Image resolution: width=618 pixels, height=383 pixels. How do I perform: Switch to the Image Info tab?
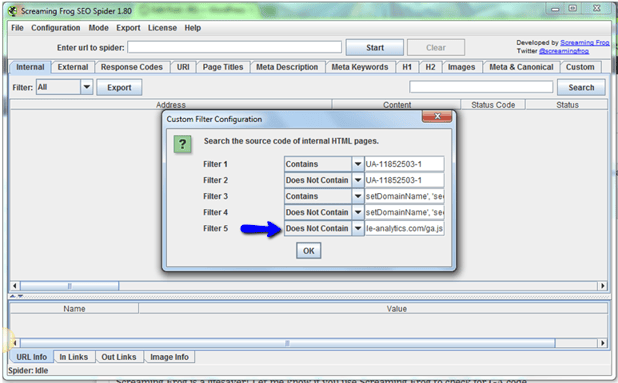(x=169, y=357)
